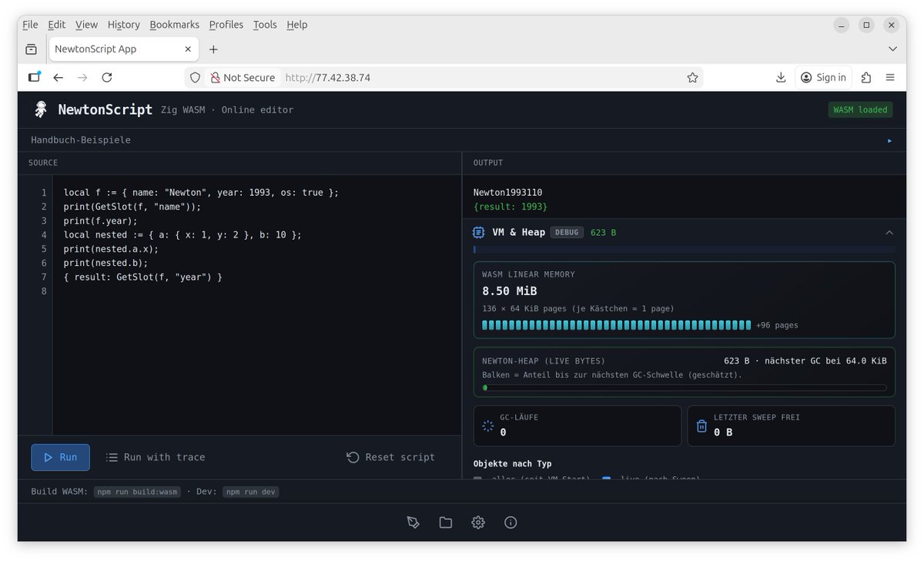Open the editor pen icon in bottom bar
This screenshot has height=561, width=924.
pyautogui.click(x=413, y=522)
